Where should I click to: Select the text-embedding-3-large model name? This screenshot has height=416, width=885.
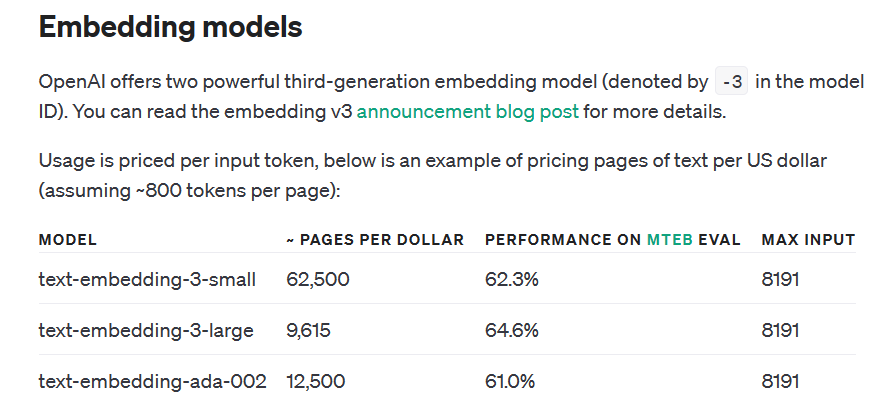[146, 330]
